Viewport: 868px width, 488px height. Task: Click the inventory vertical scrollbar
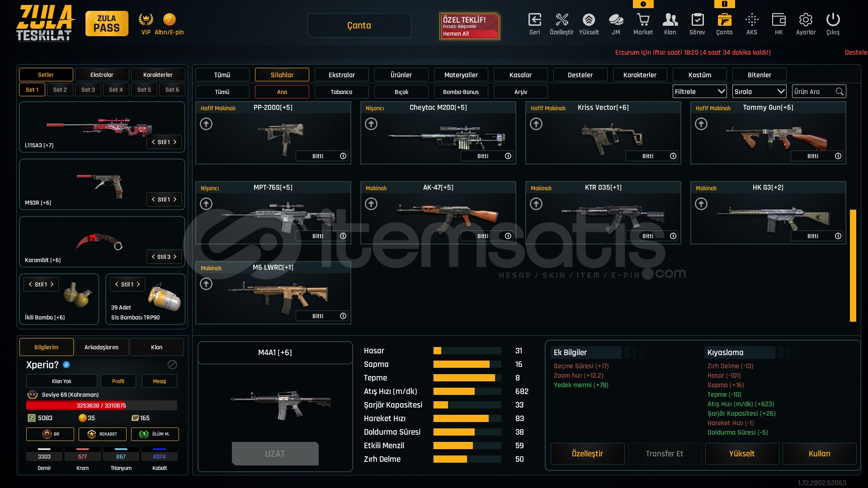pyautogui.click(x=853, y=266)
